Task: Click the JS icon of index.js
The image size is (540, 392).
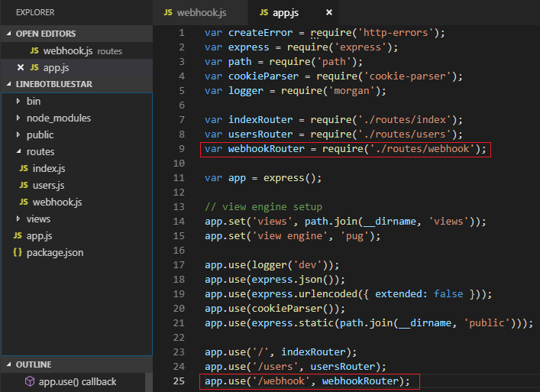Action: pyautogui.click(x=24, y=168)
